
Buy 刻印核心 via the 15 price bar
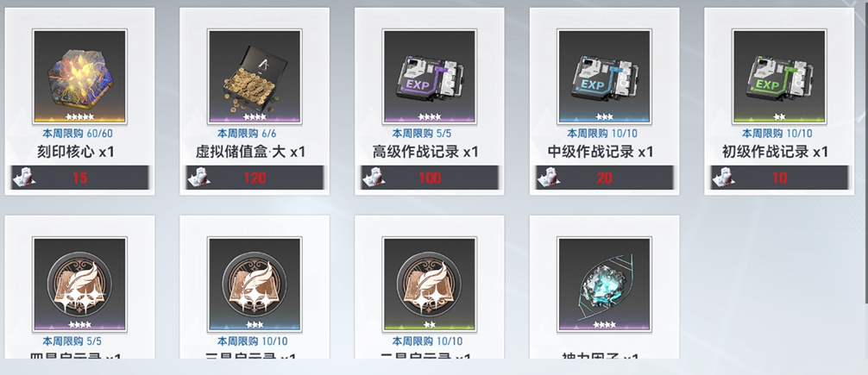click(79, 178)
